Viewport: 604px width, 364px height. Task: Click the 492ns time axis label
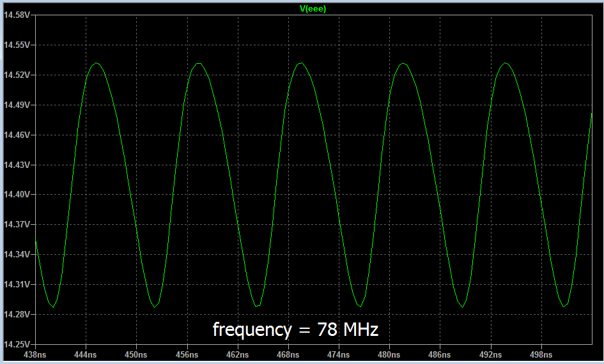tap(490, 355)
